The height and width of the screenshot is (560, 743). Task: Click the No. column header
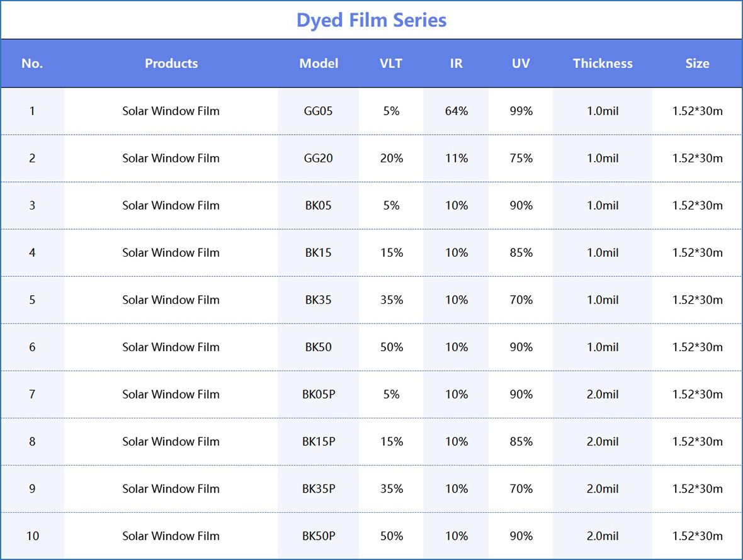(x=32, y=64)
